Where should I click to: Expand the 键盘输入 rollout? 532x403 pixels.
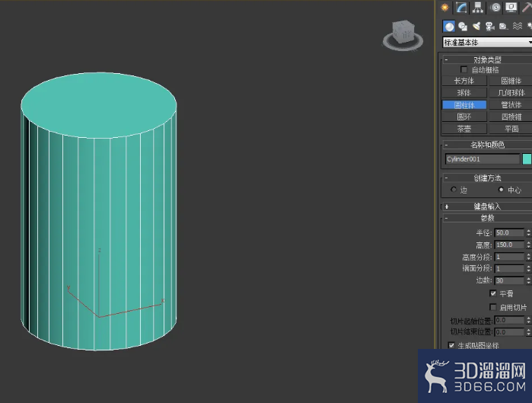coord(487,206)
